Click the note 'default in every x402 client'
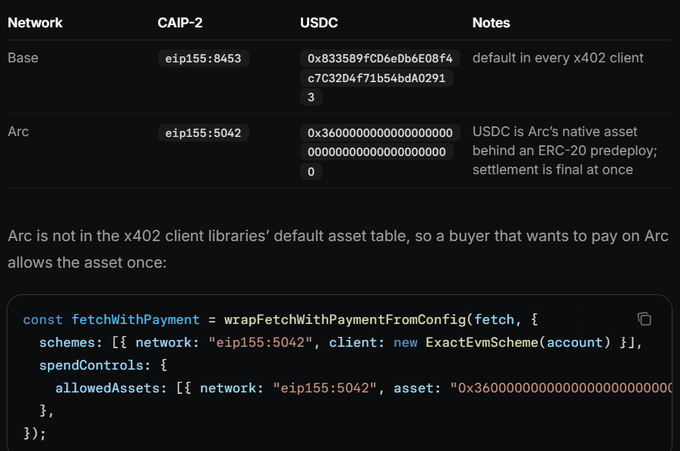The height and width of the screenshot is (451, 680). [x=558, y=58]
